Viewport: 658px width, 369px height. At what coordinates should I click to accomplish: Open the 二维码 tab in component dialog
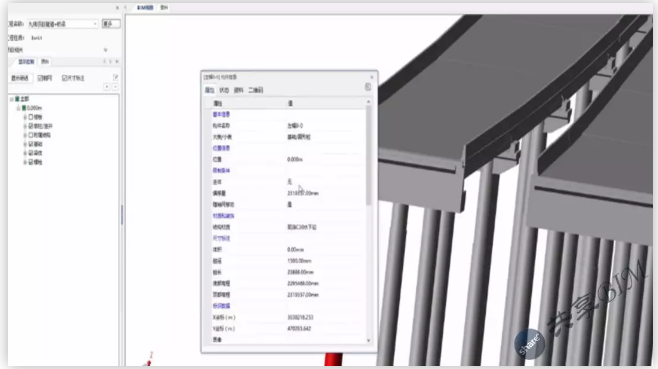pyautogui.click(x=256, y=90)
